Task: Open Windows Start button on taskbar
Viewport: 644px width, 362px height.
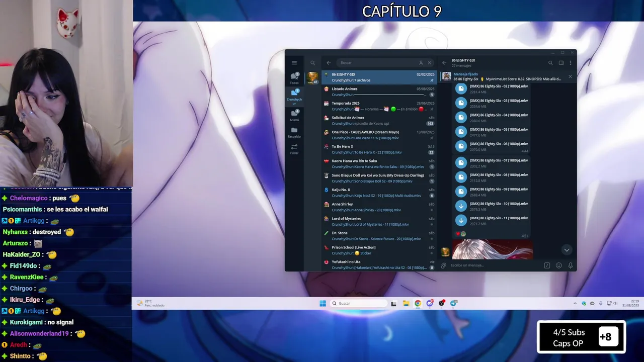Action: [x=323, y=303]
